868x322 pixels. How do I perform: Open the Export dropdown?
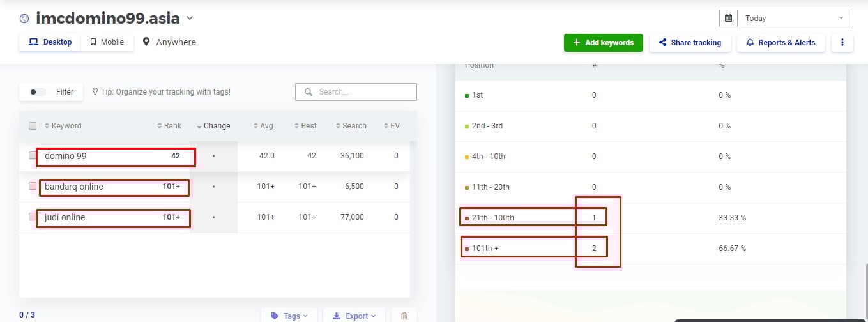tap(353, 316)
